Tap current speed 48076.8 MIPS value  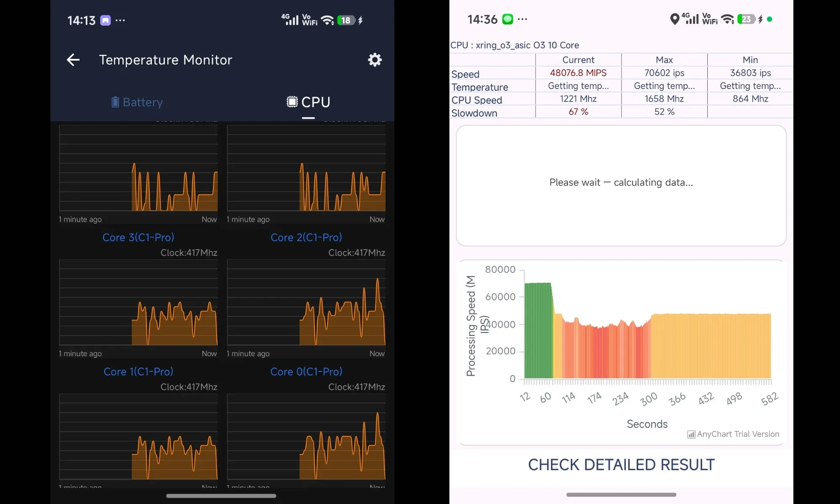(x=578, y=73)
